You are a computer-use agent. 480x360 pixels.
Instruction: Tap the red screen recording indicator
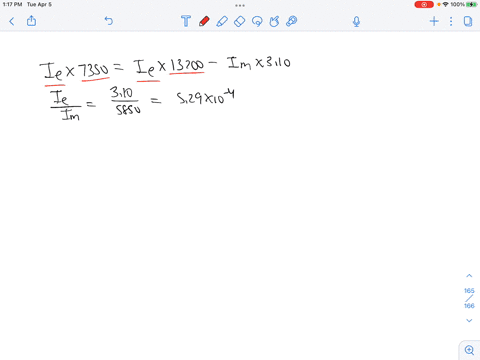pos(424,4)
